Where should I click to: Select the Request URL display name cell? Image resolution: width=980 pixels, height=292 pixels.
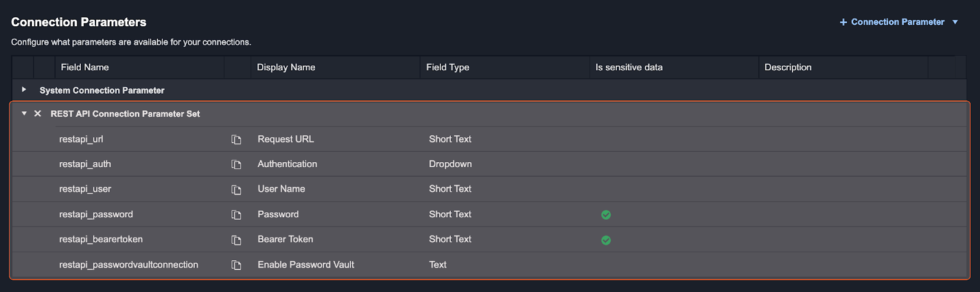click(285, 139)
